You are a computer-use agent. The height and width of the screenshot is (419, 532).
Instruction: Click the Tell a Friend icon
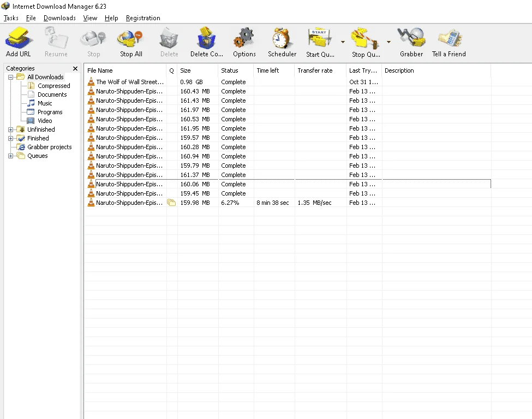click(x=449, y=42)
